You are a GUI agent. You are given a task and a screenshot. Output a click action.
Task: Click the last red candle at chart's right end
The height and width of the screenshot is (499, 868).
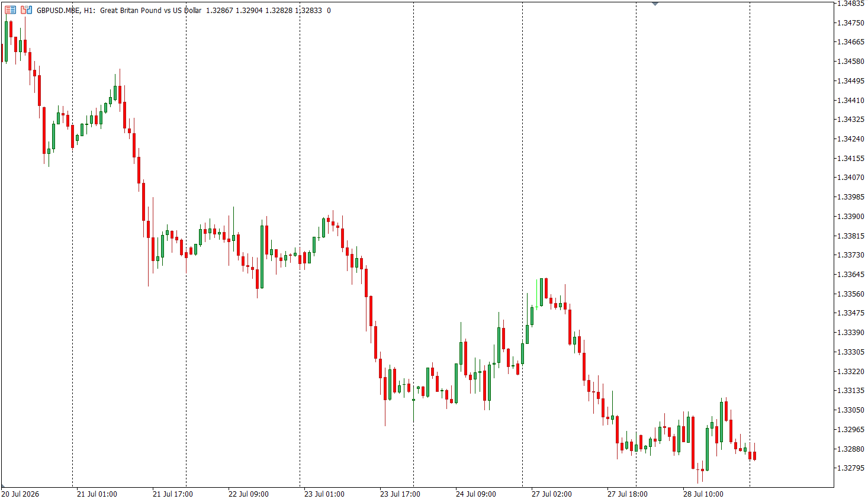(754, 455)
